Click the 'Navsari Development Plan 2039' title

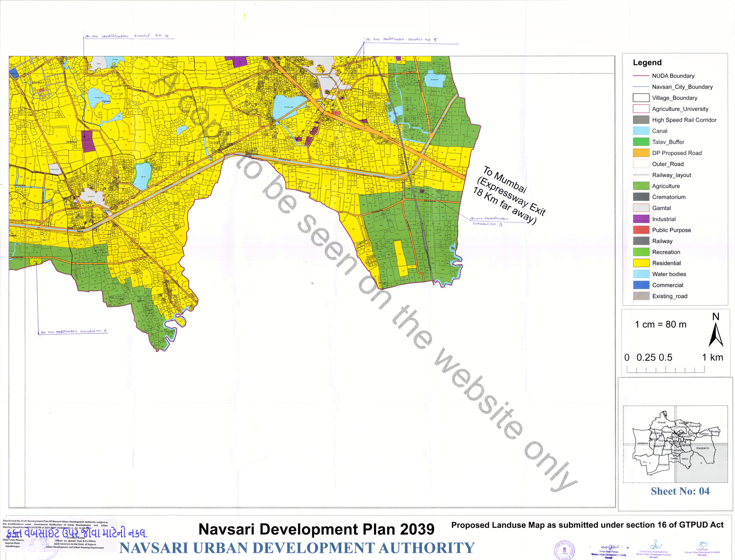[316, 529]
